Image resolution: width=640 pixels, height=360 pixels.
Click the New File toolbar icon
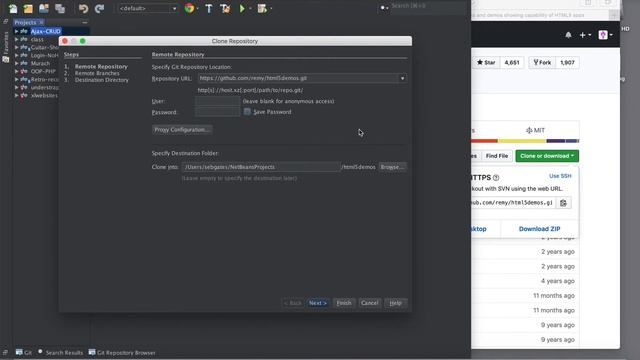coord(13,8)
